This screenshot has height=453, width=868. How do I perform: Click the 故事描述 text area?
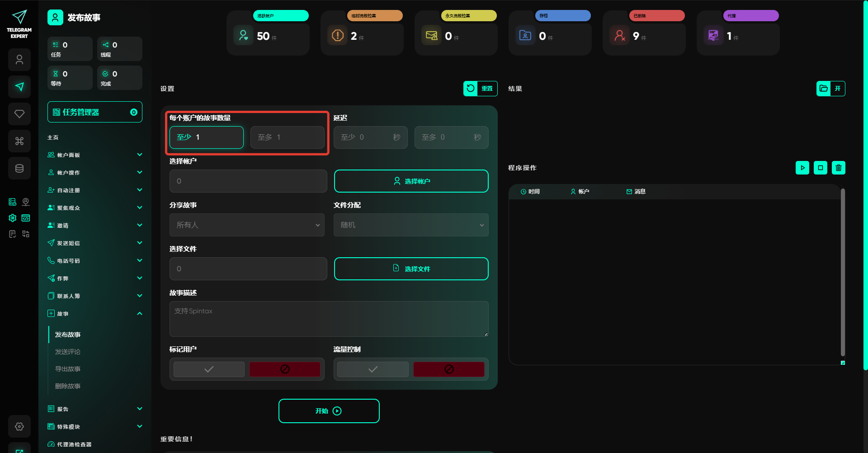tap(329, 319)
